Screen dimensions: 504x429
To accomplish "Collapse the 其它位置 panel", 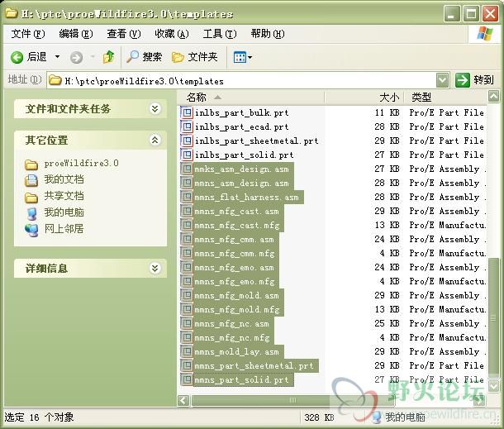I will (155, 140).
